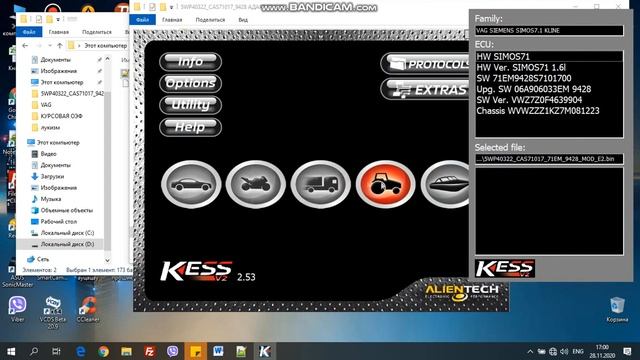This screenshot has width=640, height=360.
Task: Open лукизм folder in navigation pane
Action: pos(46,127)
